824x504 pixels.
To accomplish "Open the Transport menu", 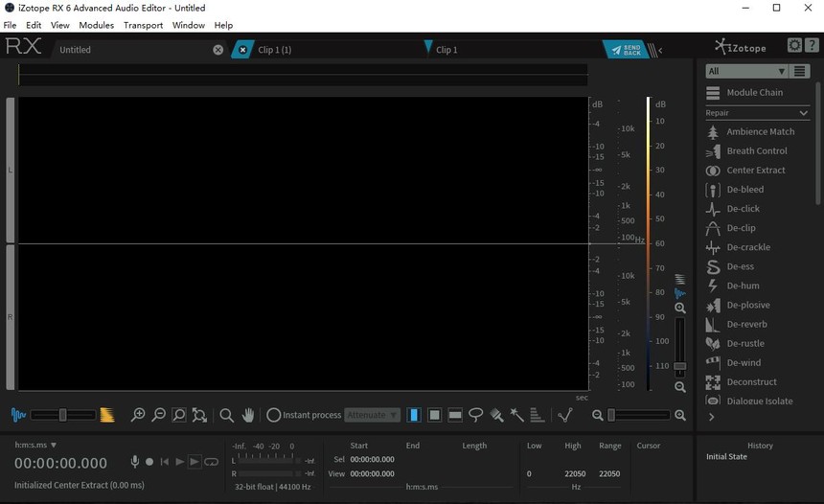I will pyautogui.click(x=143, y=25).
